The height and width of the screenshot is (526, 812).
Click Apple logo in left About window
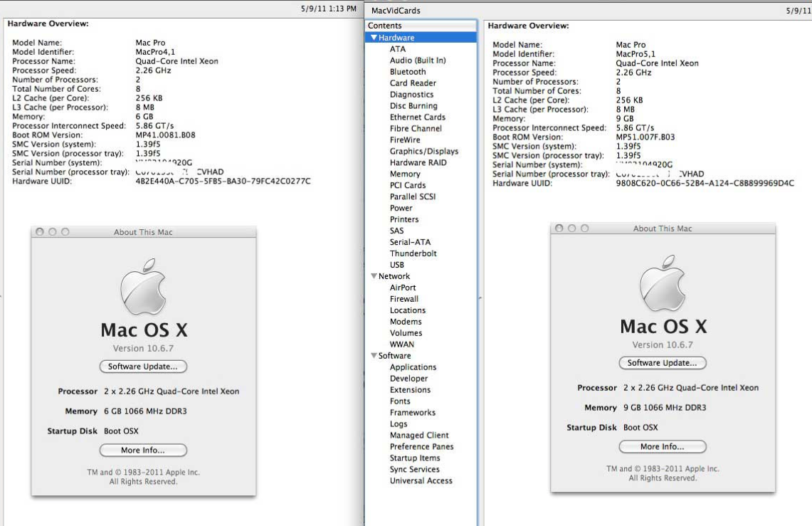click(x=144, y=286)
